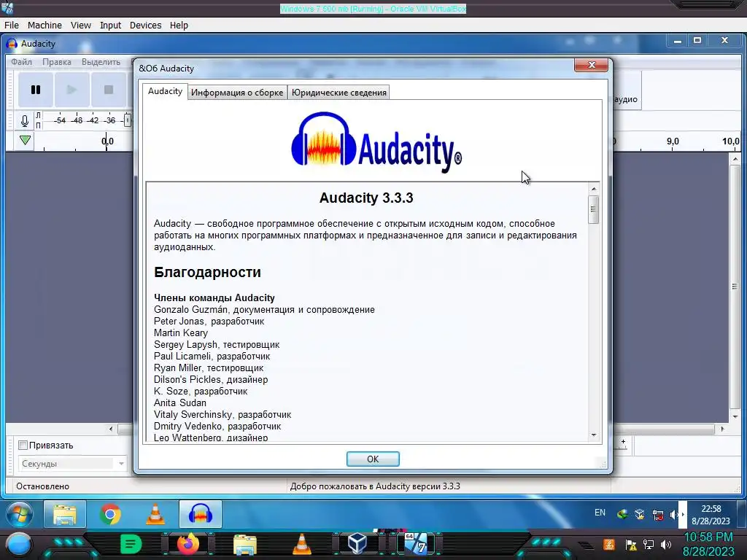This screenshot has height=560, width=747.
Task: Click the horizontal scrollbar right arrow
Action: (722, 429)
